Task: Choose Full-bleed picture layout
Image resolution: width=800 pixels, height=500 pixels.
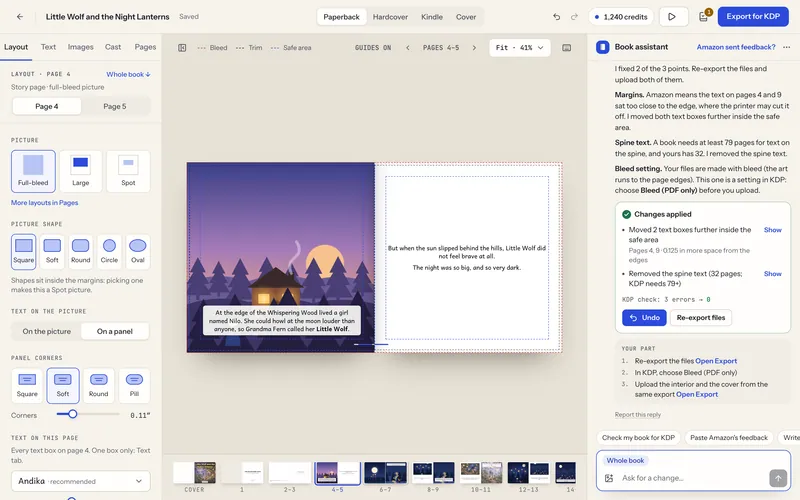Action: tap(33, 171)
